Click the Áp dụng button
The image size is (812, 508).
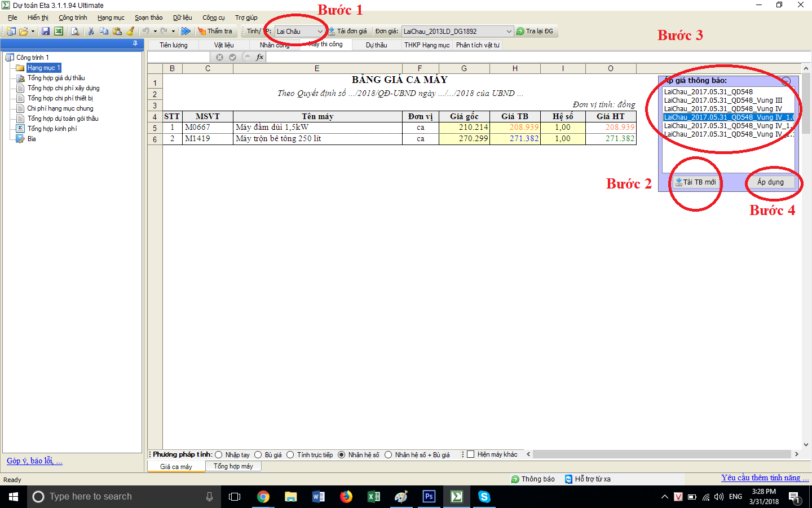(x=770, y=182)
